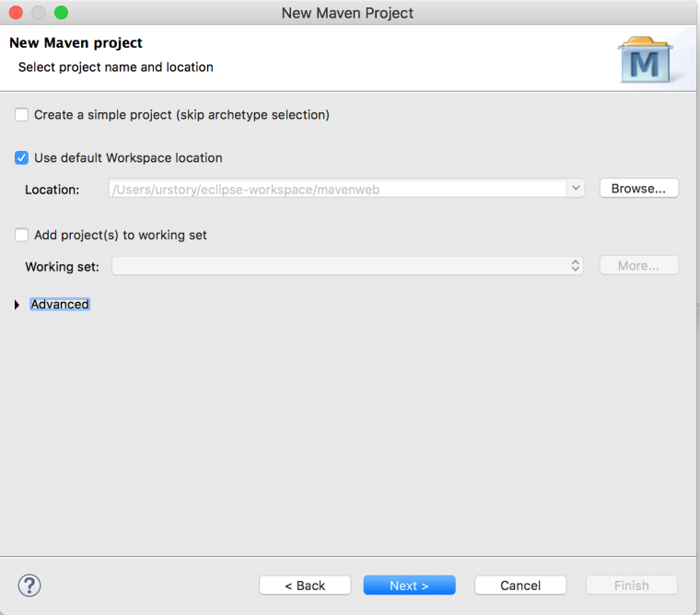This screenshot has height=615, width=700.
Task: Cancel the New Maven Project wizard
Action: (x=520, y=586)
